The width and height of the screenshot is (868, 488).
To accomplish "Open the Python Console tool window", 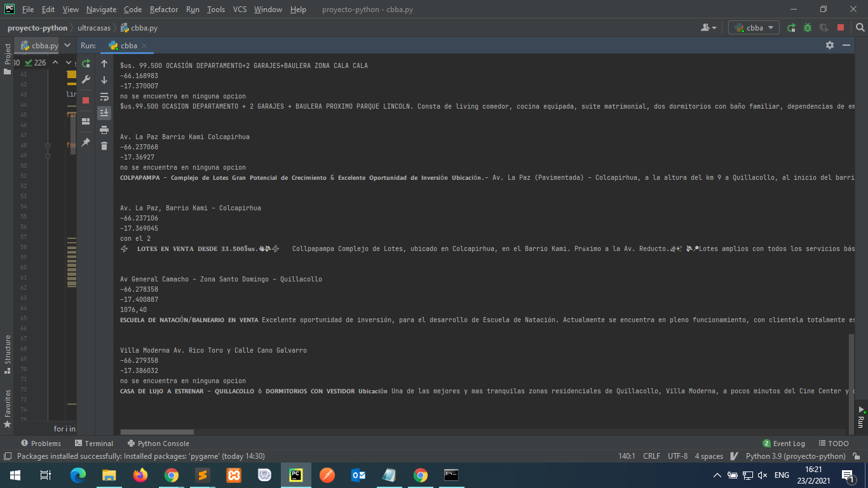I will tap(158, 444).
